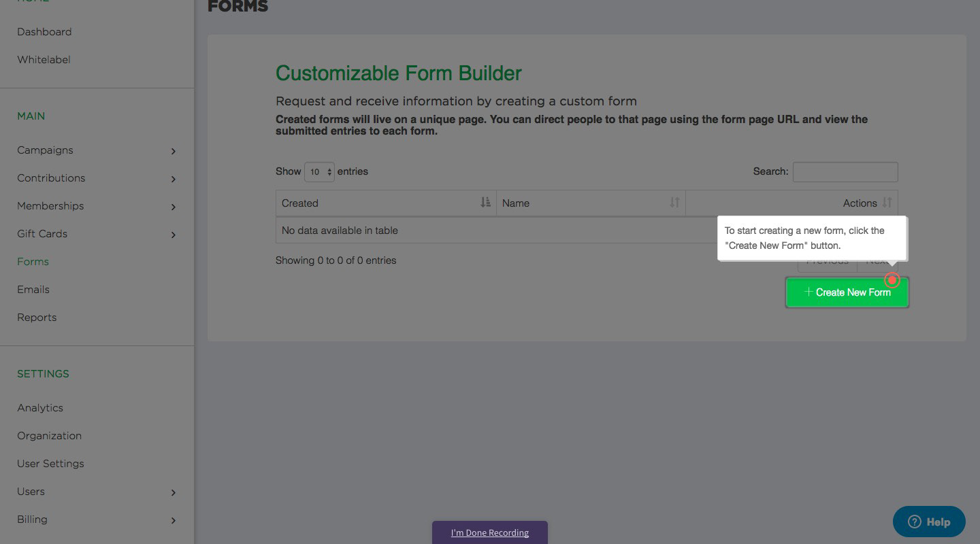This screenshot has width=980, height=544.
Task: Open the Whitelabel page
Action: point(44,60)
